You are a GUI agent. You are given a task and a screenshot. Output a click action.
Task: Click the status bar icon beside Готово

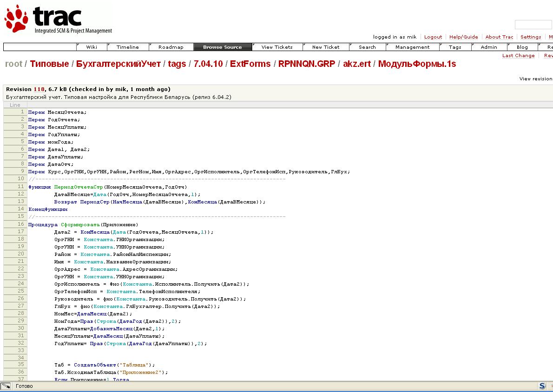tap(6, 386)
